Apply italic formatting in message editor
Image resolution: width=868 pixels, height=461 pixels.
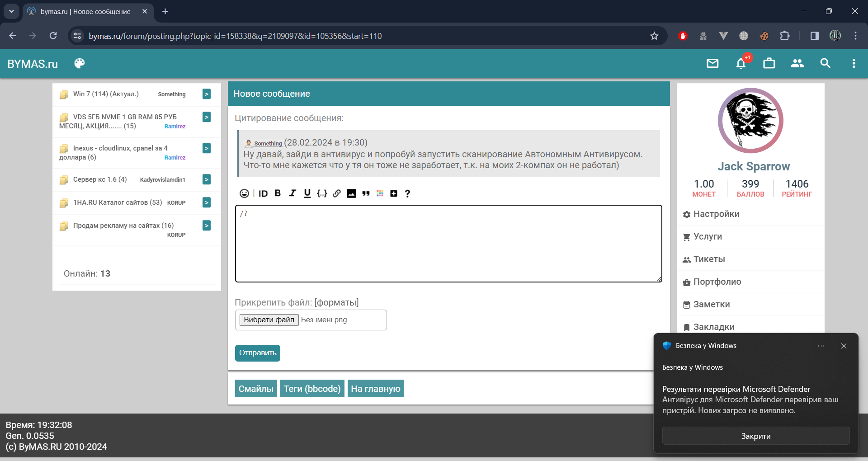pos(292,193)
